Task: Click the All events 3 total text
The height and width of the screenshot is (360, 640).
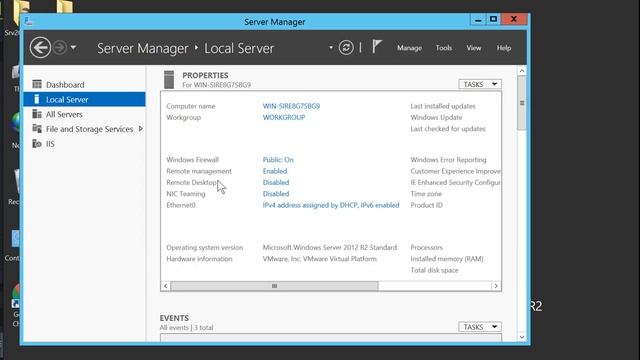Action: (x=187, y=328)
